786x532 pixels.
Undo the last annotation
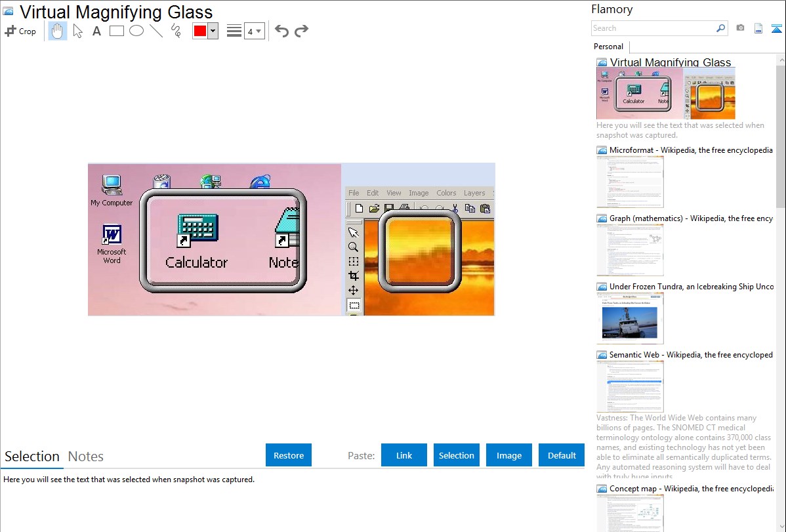coord(281,31)
